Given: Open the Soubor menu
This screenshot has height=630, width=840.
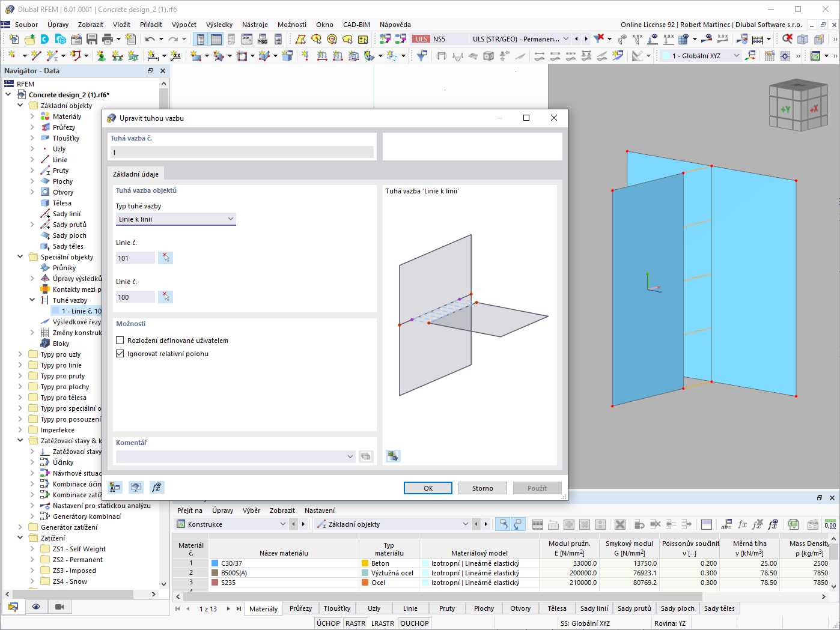Looking at the screenshot, I should click(x=26, y=25).
